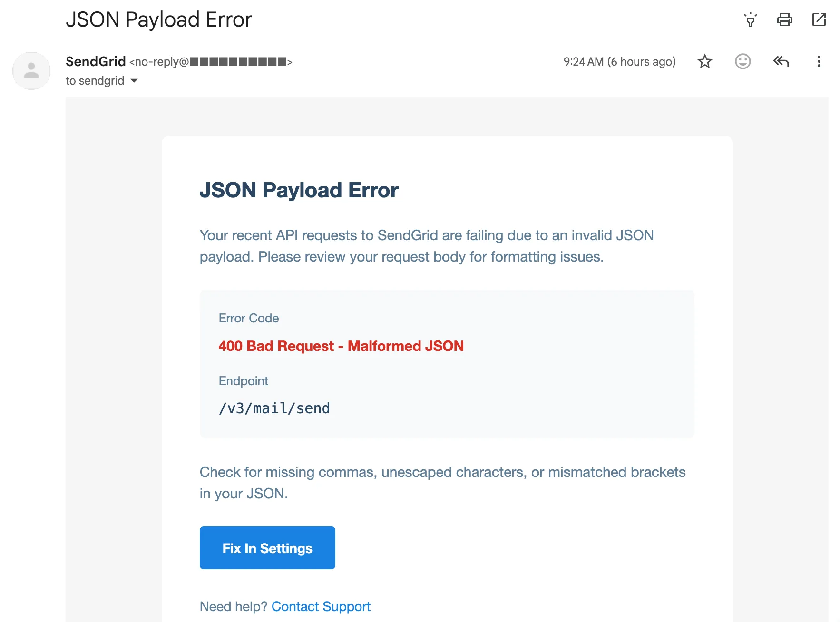Print this email with the printer icon

point(784,20)
